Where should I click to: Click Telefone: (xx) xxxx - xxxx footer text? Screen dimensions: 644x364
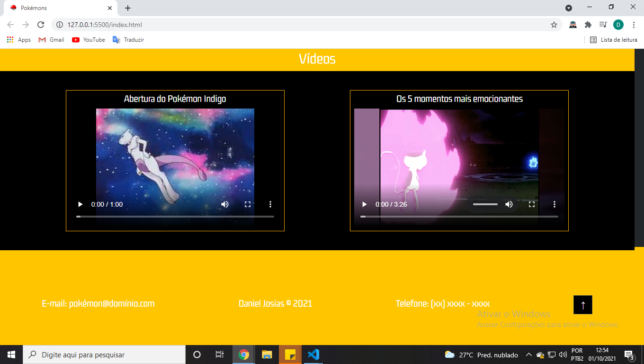coord(443,304)
